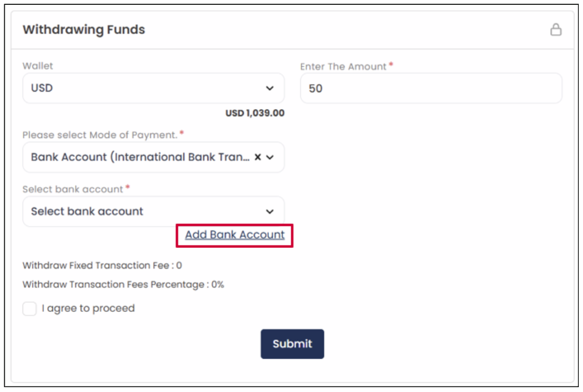Screen dimensions: 583x392
Task: Click the padlock icon in the header
Action: click(555, 30)
